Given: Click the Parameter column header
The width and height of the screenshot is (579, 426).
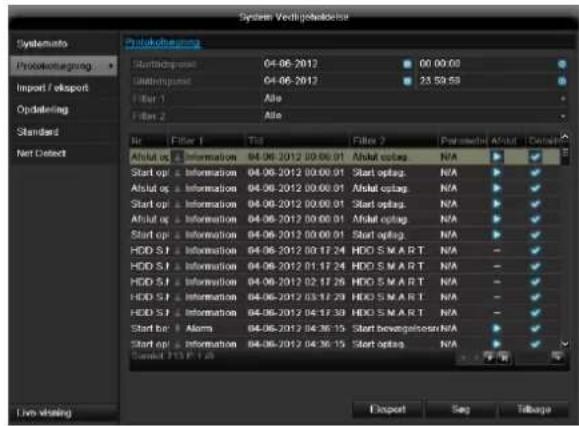Looking at the screenshot, I should pyautogui.click(x=463, y=141).
